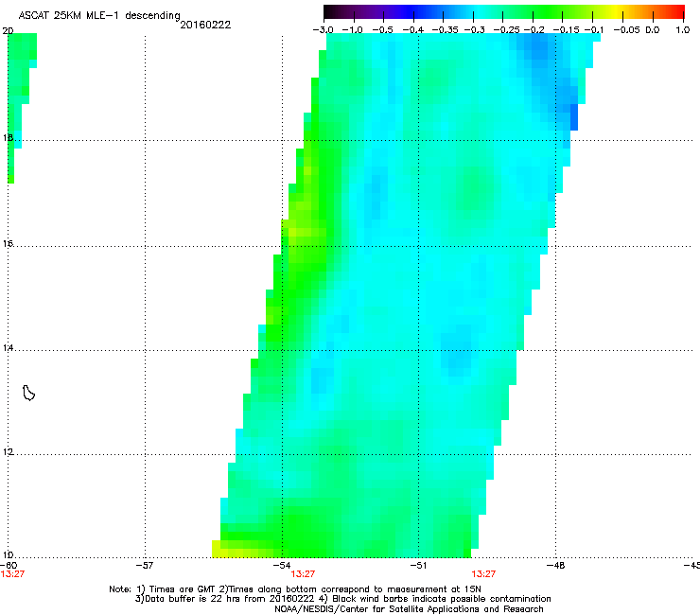
Task: Select the date stamp "20160222" under the title
Action: pyautogui.click(x=205, y=25)
